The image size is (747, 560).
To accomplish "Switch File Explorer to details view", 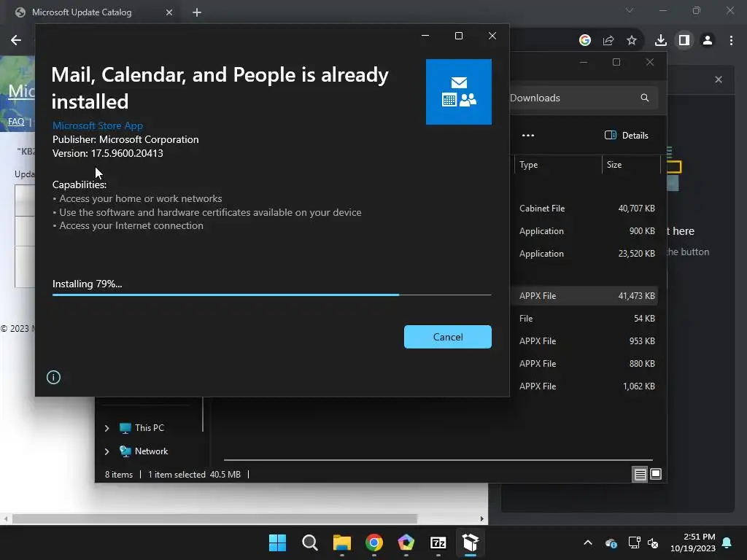I will 640,474.
